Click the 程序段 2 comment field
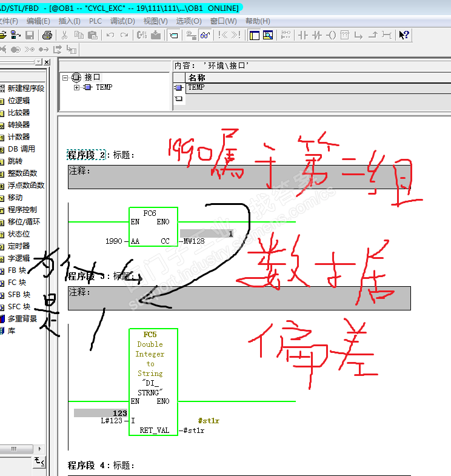 [239, 177]
